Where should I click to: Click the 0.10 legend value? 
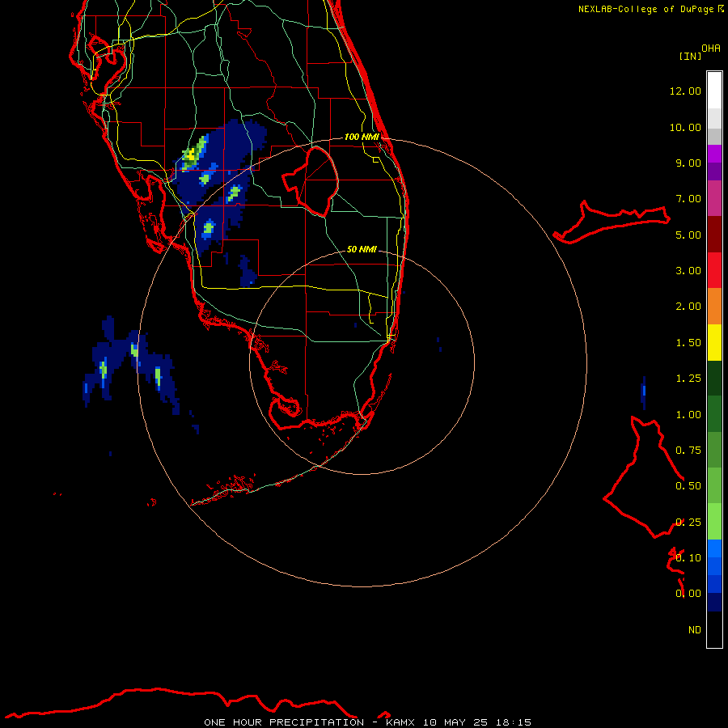tap(688, 558)
